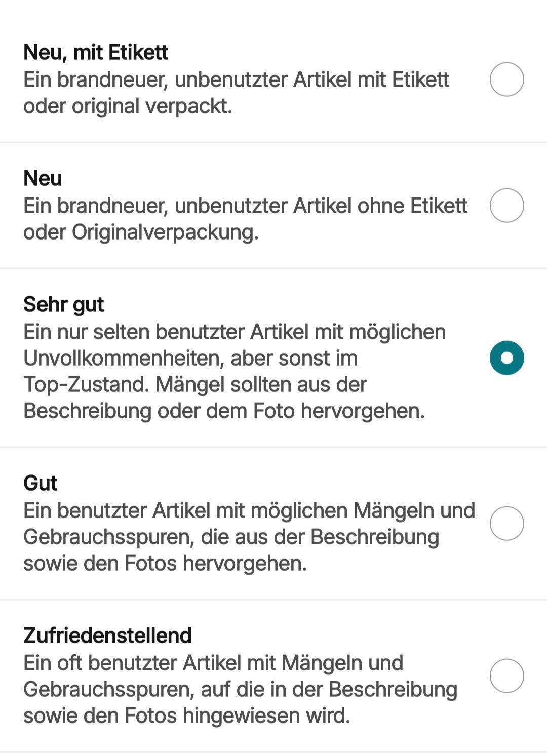Tap 'Beschreibung oder dem Foto hervorgehen.' line

pos(224,411)
